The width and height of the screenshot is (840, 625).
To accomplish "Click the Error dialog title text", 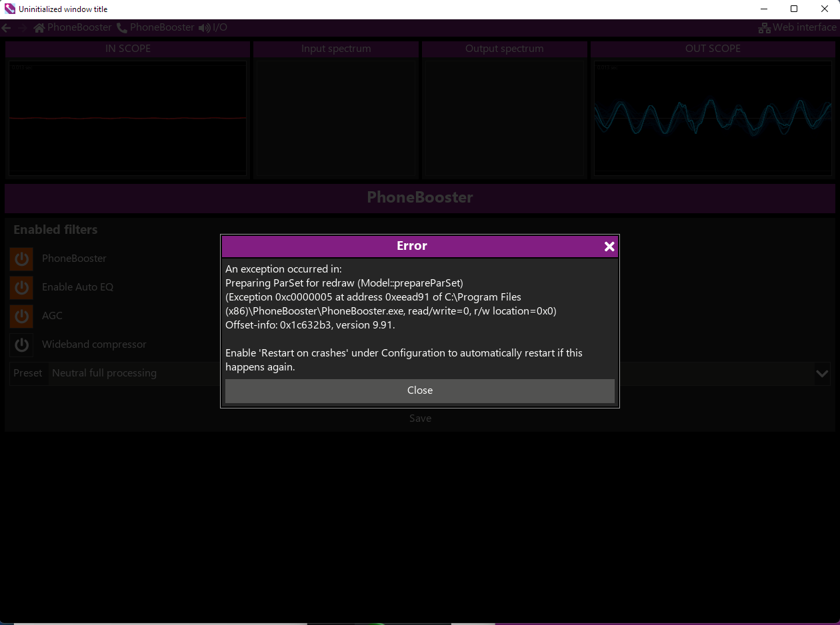I will tap(412, 247).
